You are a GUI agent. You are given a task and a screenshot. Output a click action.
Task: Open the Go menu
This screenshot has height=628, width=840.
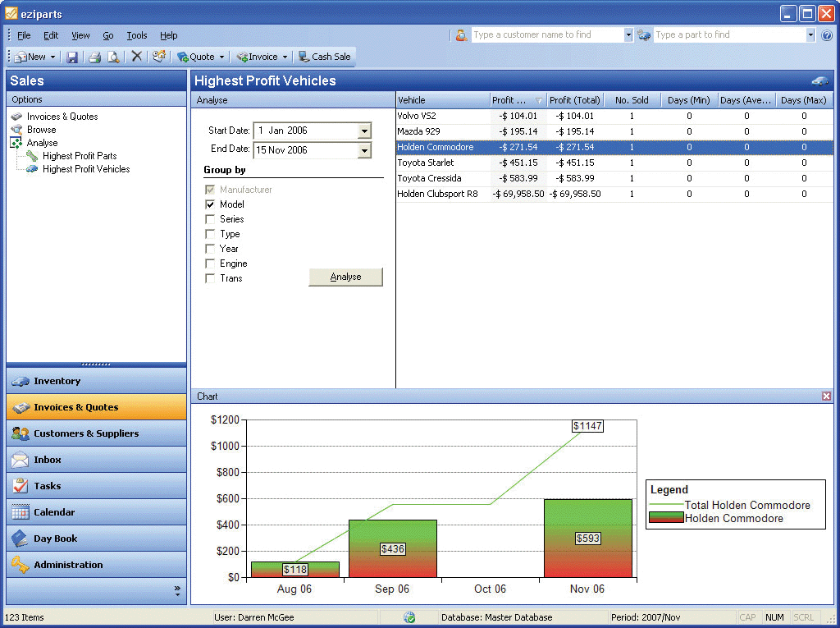108,35
